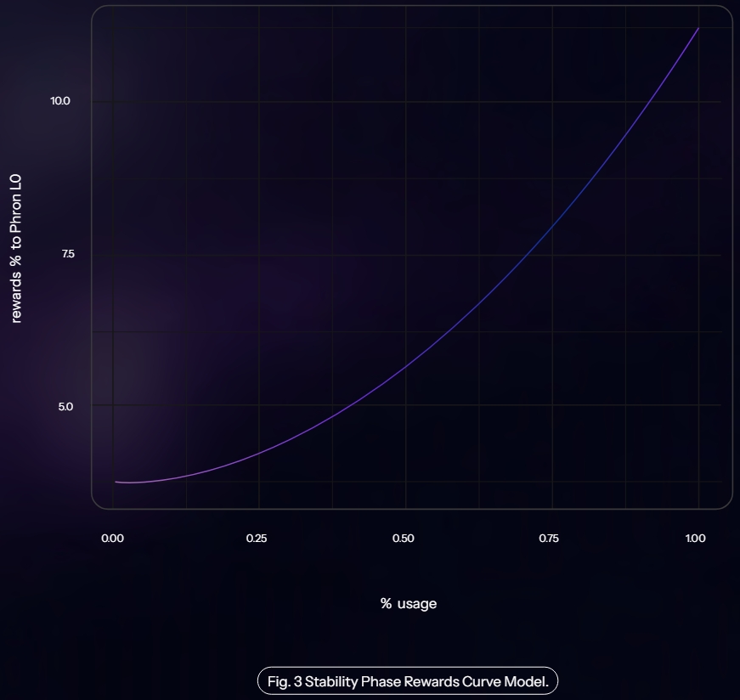Click the curve where it crosses 0.50 usage
The height and width of the screenshot is (700, 740).
406,365
